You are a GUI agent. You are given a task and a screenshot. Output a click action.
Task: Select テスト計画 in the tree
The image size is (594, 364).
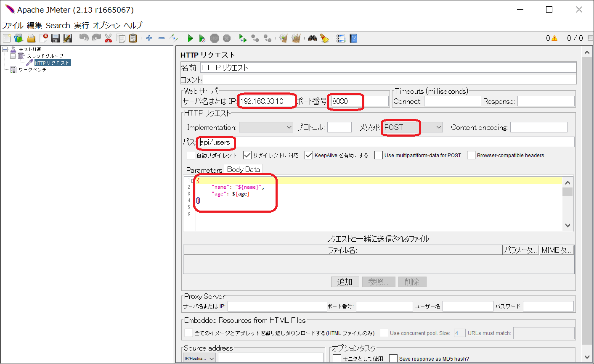pyautogui.click(x=30, y=49)
